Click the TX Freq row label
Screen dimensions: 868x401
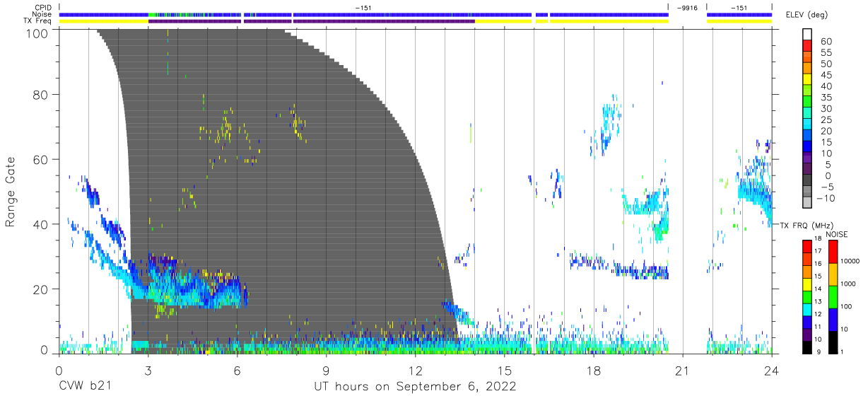pyautogui.click(x=39, y=21)
